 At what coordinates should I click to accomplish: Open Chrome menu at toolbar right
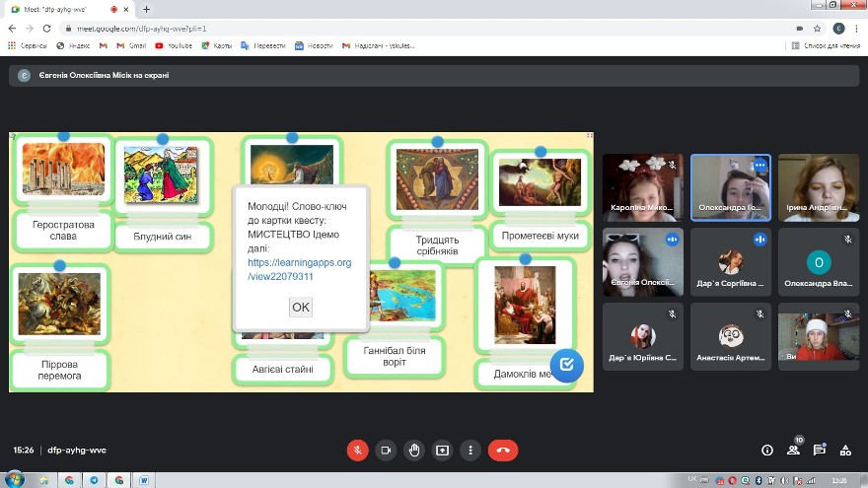click(x=857, y=29)
